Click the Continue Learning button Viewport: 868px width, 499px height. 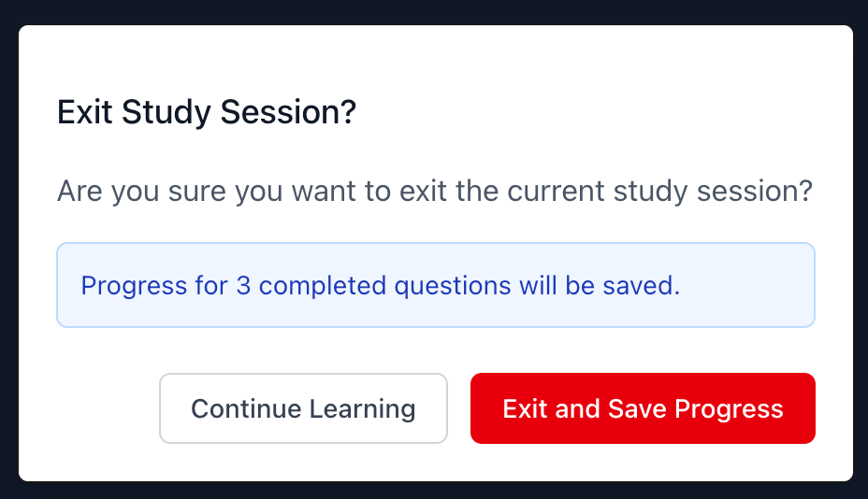click(x=303, y=408)
